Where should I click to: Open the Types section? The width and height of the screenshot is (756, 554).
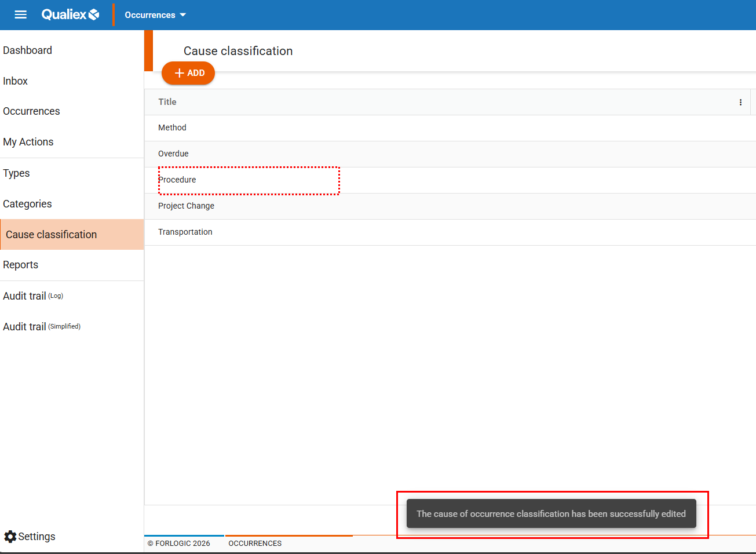tap(16, 173)
